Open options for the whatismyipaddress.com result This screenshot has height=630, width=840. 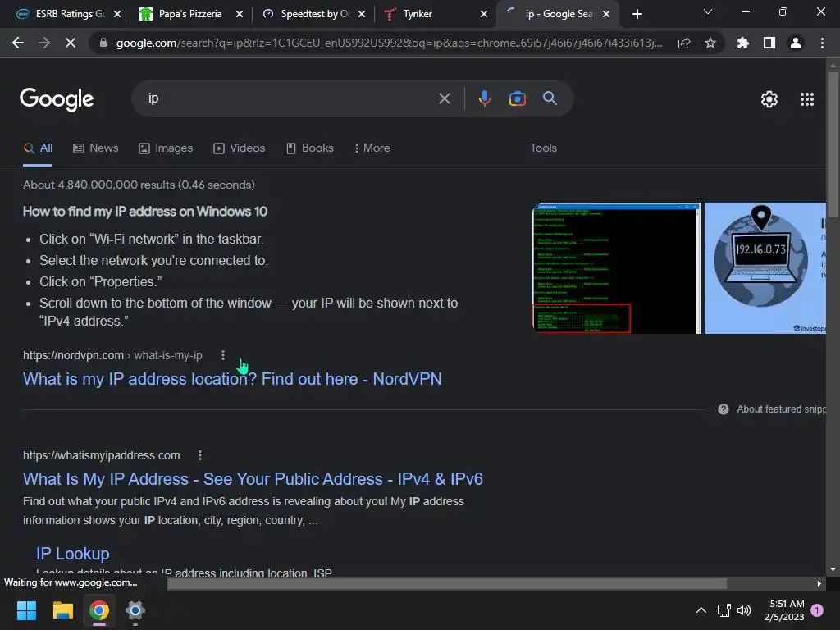point(200,455)
